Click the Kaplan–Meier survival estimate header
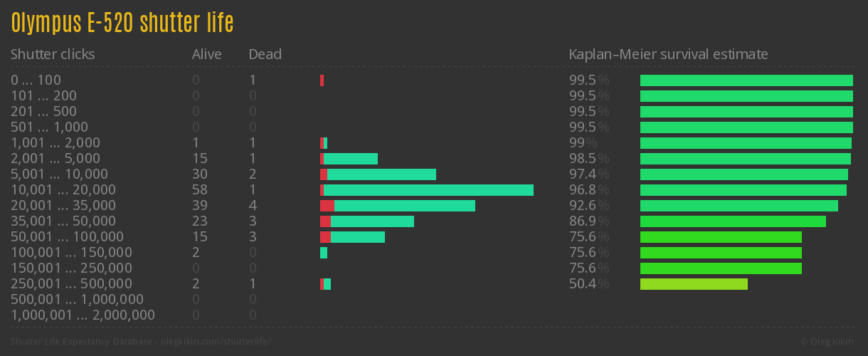The image size is (868, 356). coord(668,54)
